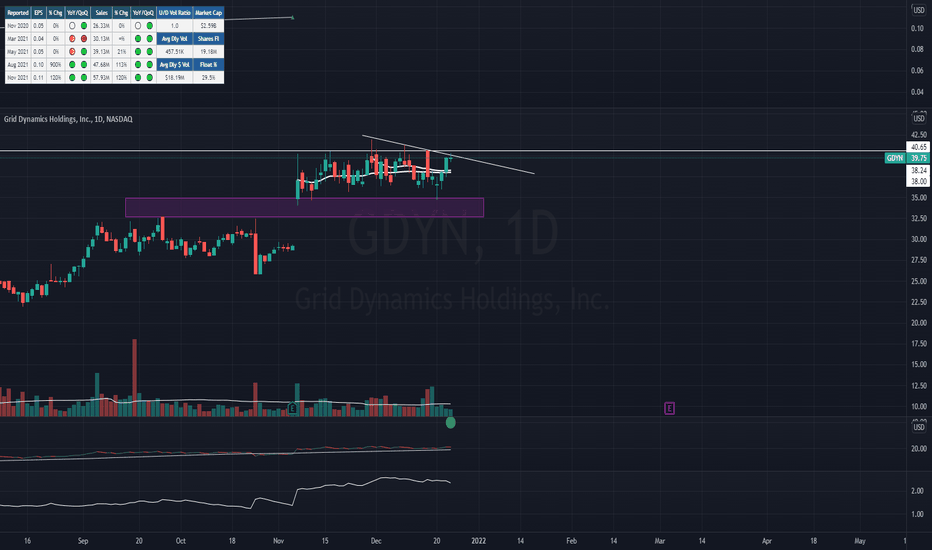Click the '57.93M' sales cell
932x550 pixels.
pos(102,77)
